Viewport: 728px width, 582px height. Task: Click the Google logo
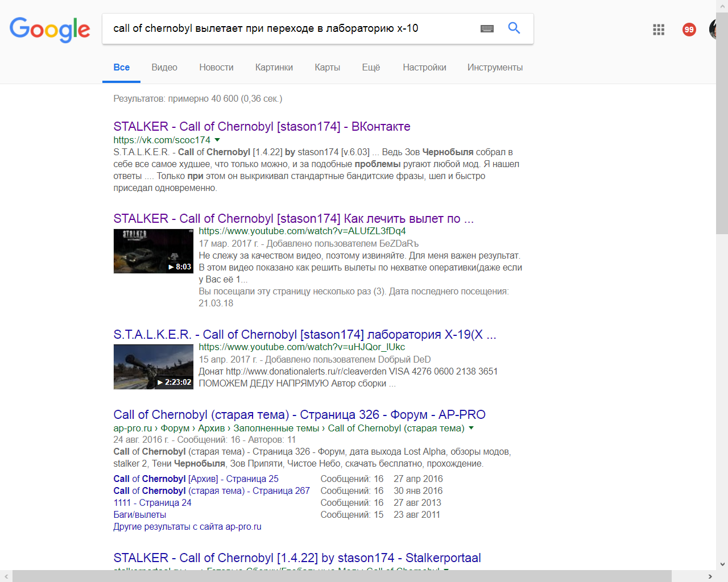pos(50,30)
